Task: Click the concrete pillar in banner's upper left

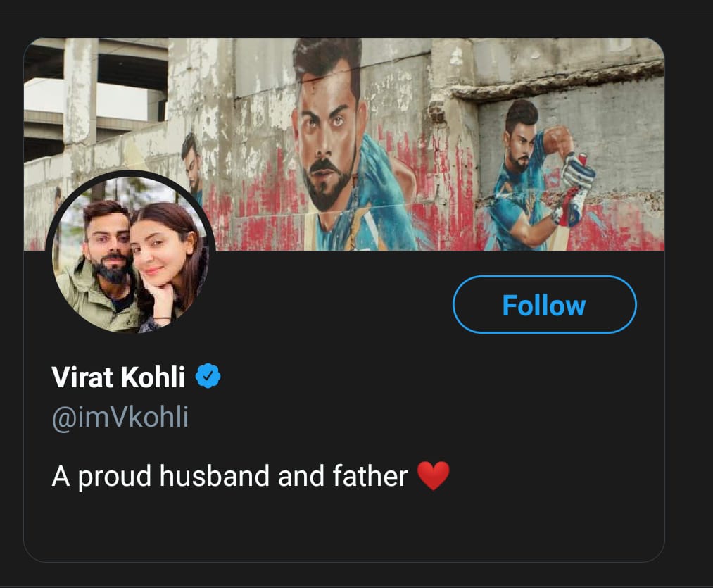Action: click(79, 92)
